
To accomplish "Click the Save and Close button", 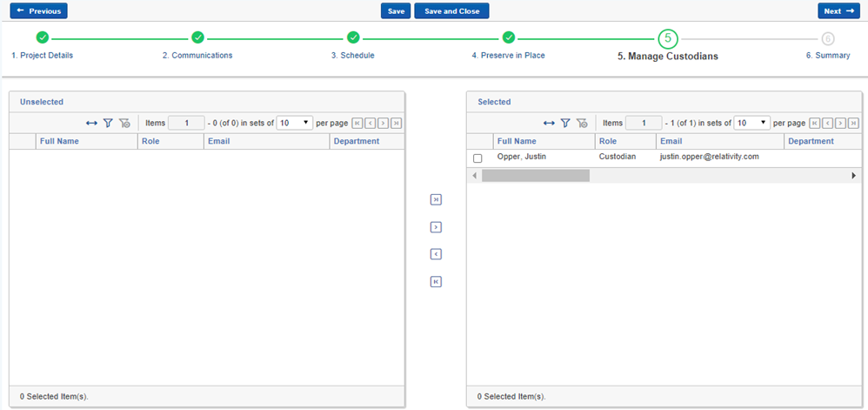I will (451, 11).
